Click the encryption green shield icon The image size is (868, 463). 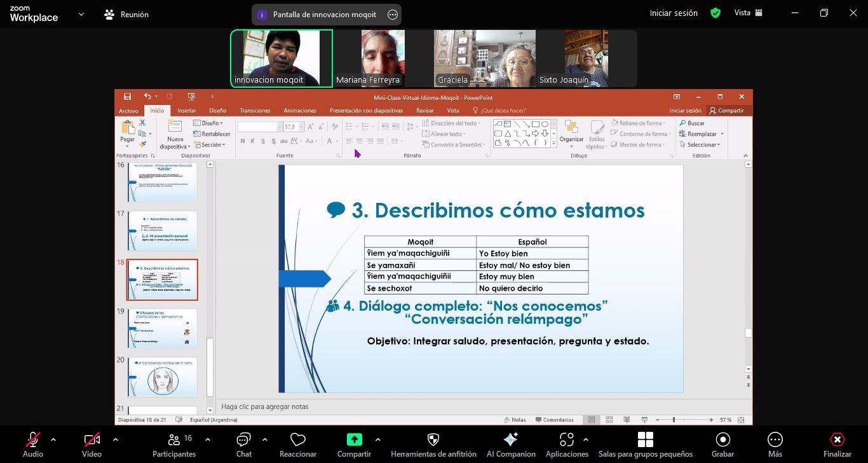(715, 13)
